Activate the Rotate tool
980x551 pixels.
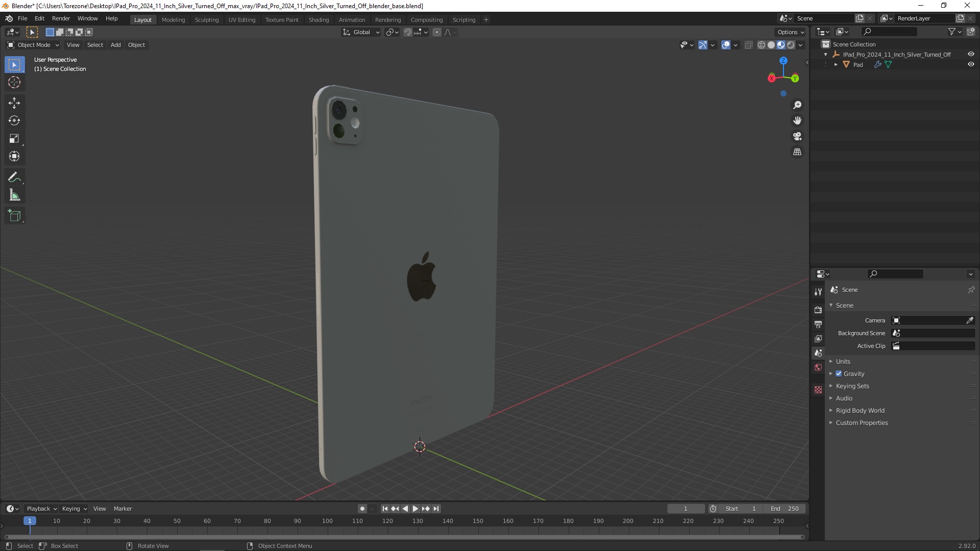click(x=14, y=121)
